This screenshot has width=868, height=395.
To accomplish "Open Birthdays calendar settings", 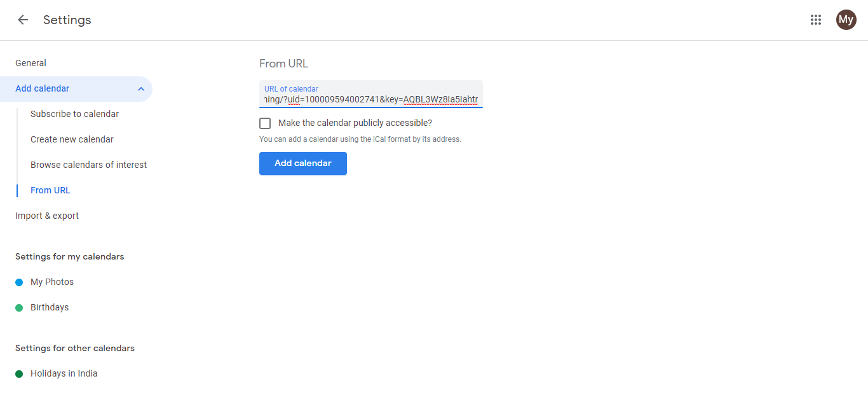I will point(50,307).
